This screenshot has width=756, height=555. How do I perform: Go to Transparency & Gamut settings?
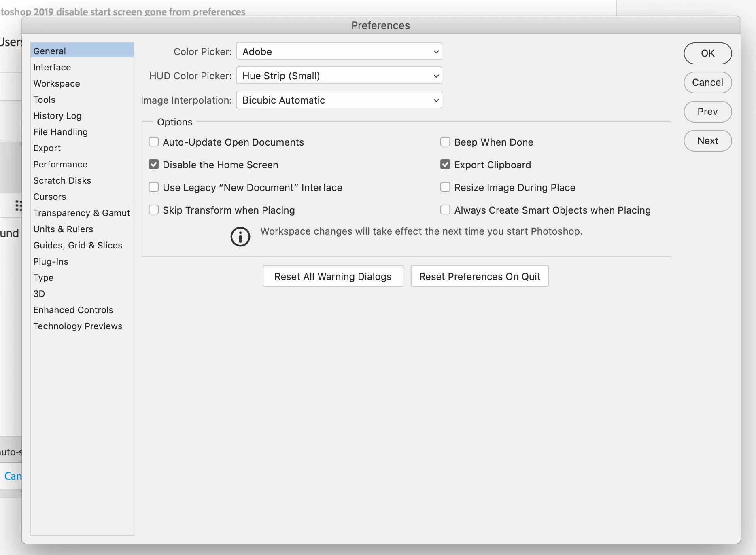[x=82, y=213]
